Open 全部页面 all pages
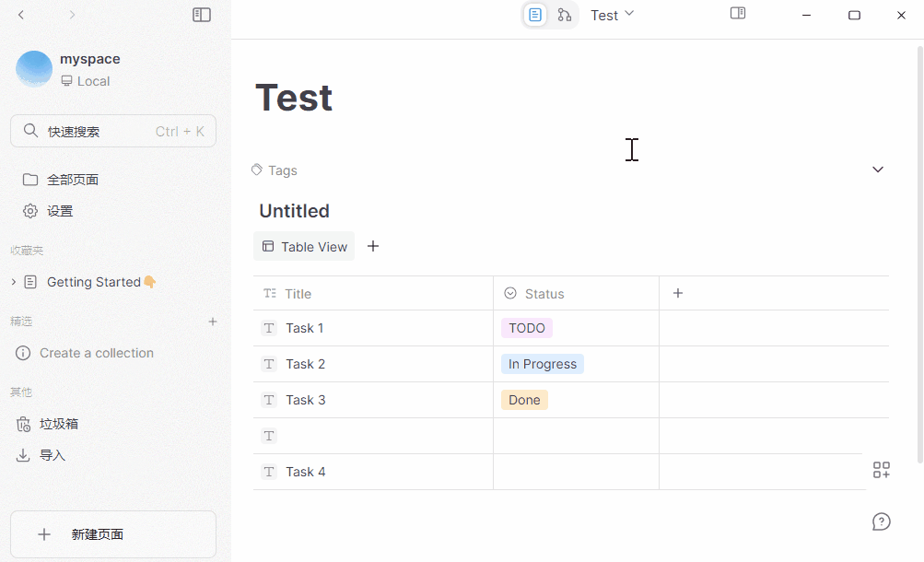This screenshot has width=924, height=562. pyautogui.click(x=73, y=180)
